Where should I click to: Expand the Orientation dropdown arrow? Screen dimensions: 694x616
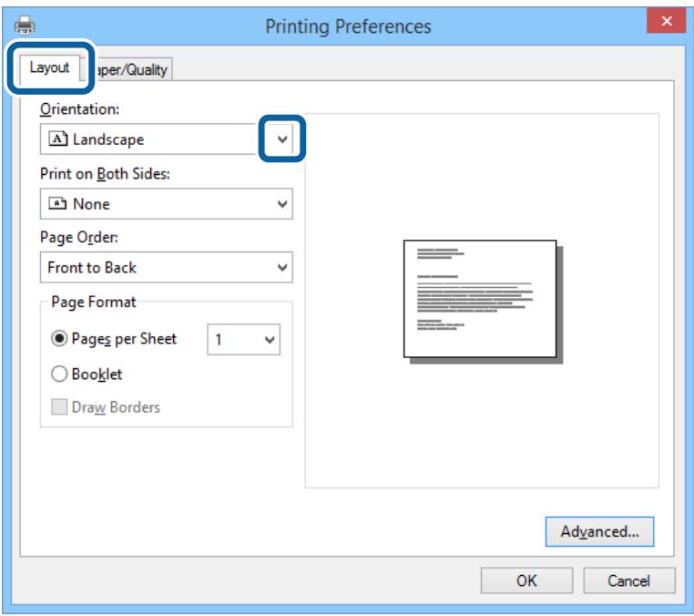281,139
